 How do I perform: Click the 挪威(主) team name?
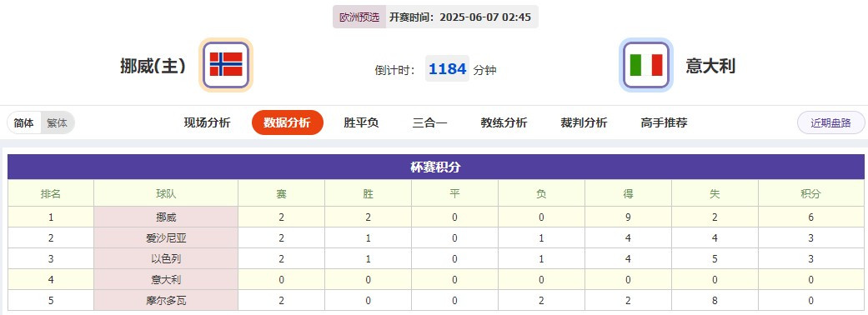pos(153,66)
